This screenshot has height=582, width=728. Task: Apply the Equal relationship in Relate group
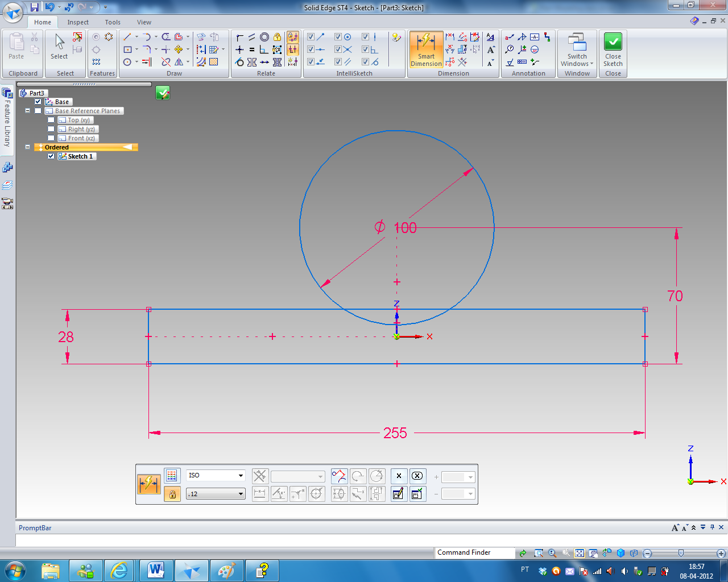coord(252,49)
